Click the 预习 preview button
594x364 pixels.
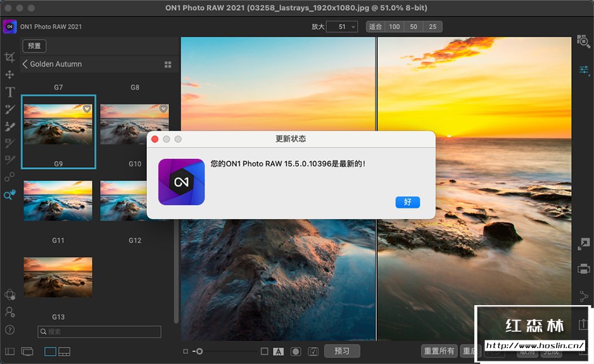[x=342, y=351]
